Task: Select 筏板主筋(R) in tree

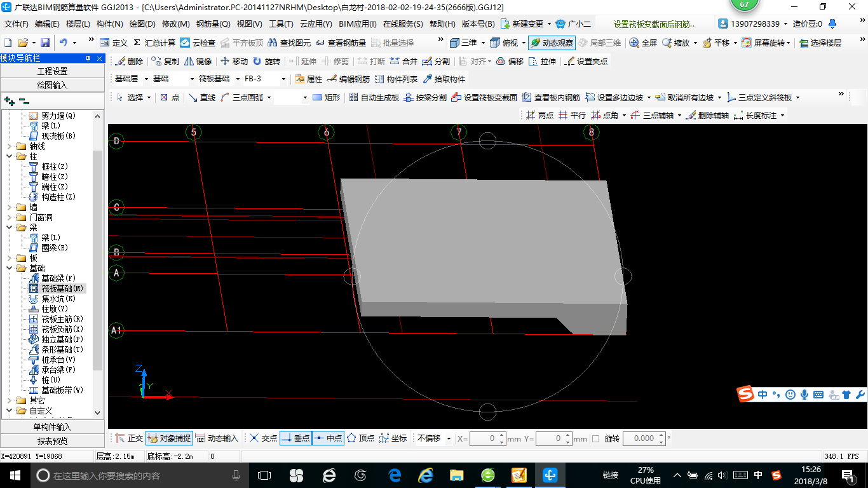Action: (x=62, y=319)
